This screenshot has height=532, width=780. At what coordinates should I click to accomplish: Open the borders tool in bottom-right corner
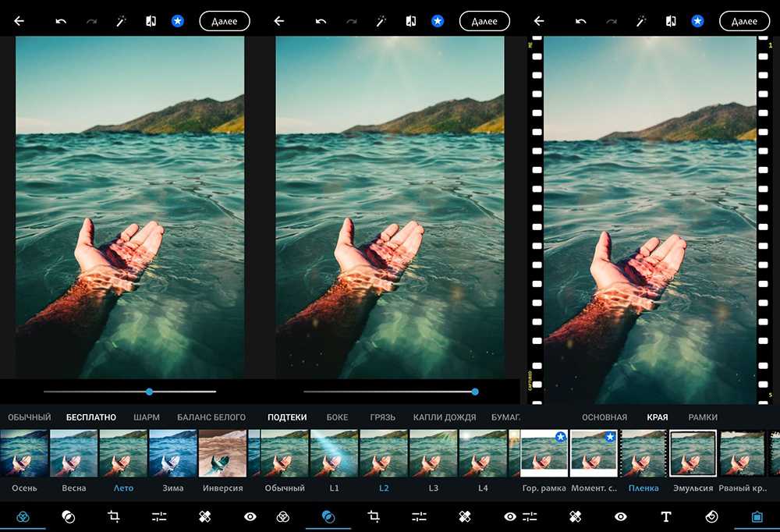coord(756,516)
